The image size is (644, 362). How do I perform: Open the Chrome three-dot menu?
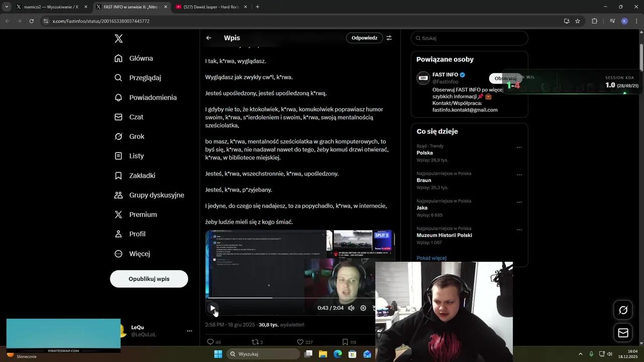(637, 21)
